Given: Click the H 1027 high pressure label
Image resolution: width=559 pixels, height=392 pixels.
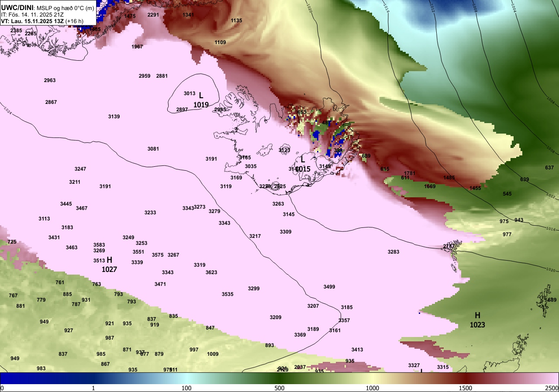Looking at the screenshot, I should point(109,265).
